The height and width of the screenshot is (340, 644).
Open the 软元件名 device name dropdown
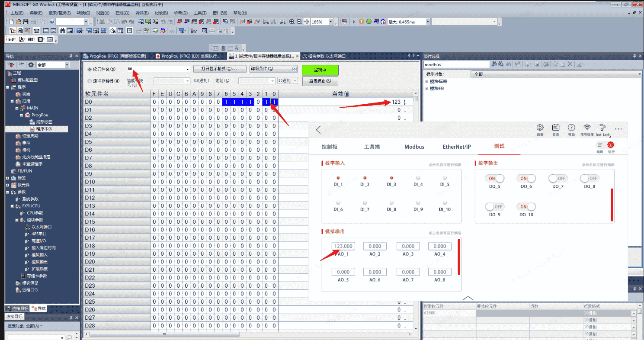click(187, 69)
